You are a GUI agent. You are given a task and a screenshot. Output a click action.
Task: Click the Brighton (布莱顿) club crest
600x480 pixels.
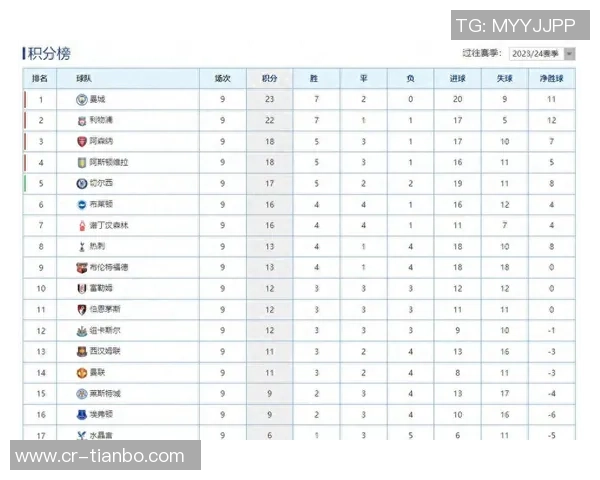coord(82,205)
